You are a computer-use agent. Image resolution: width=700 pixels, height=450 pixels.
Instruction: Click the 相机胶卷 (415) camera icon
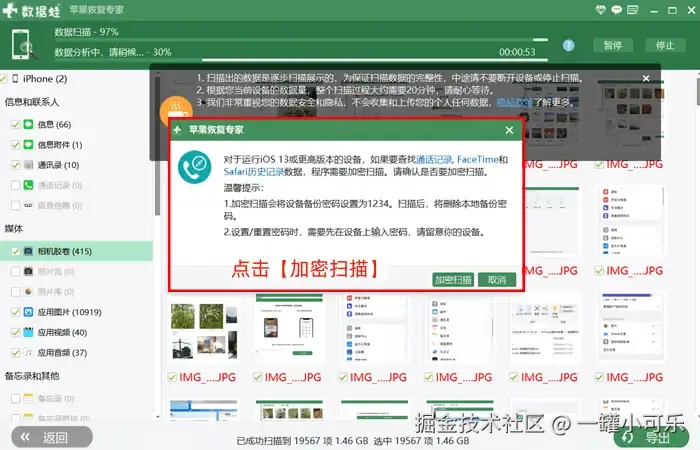[x=28, y=251]
